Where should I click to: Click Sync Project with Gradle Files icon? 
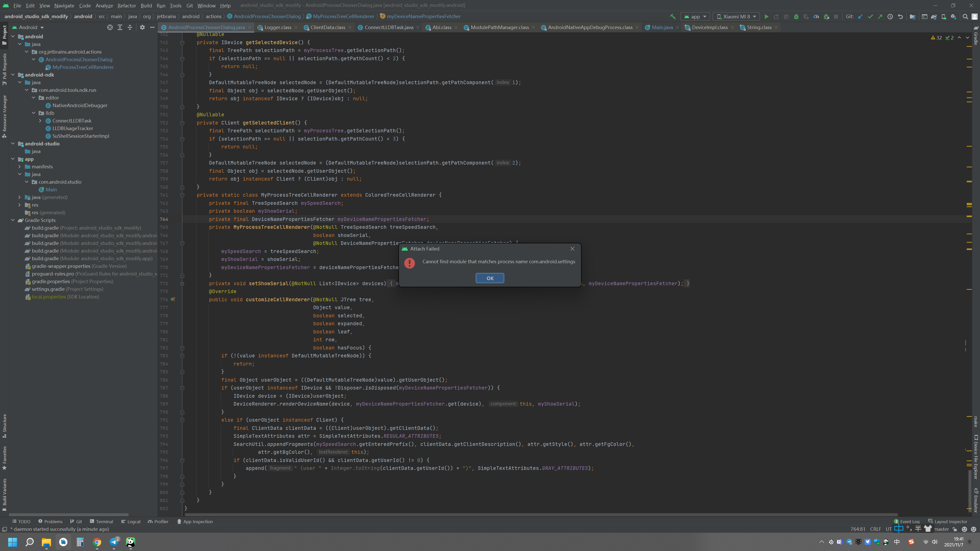[934, 16]
